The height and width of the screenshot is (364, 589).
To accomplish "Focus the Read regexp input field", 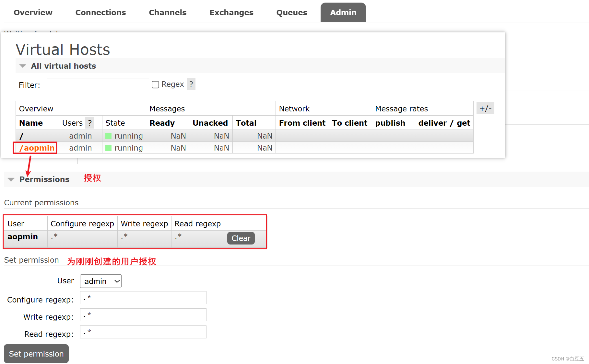I will click(143, 332).
